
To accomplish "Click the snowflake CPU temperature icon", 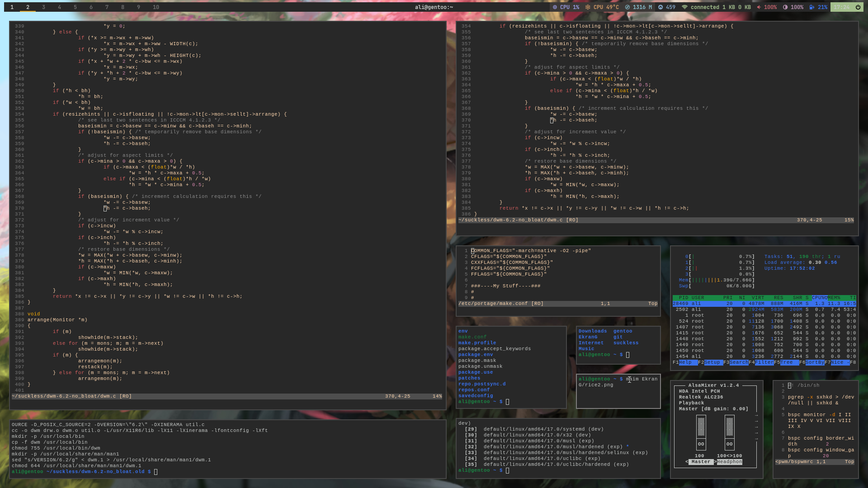I will (x=588, y=7).
